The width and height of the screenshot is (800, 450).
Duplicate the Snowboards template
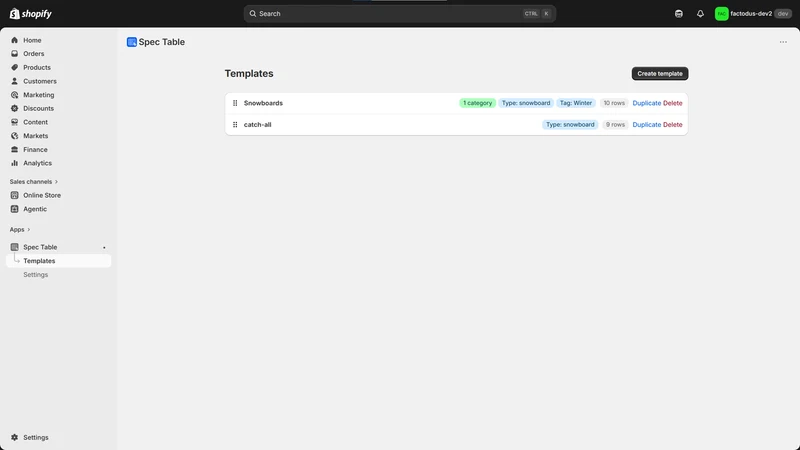(646, 103)
